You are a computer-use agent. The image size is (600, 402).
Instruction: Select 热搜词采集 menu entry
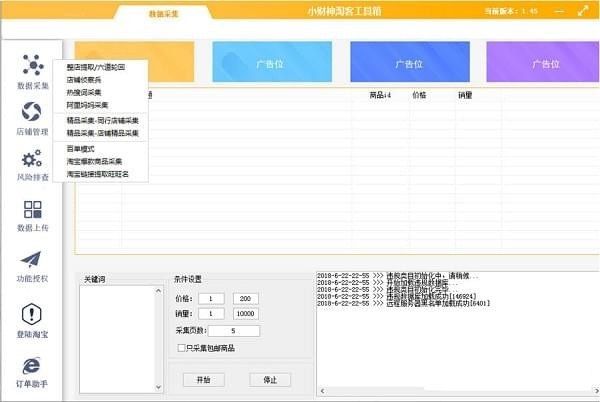coord(84,93)
